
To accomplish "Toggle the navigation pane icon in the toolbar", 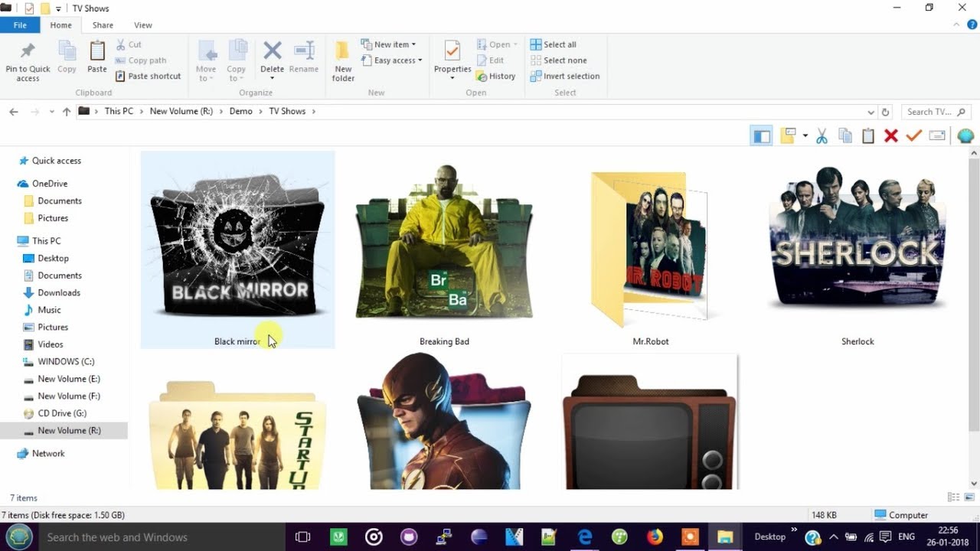I will (760, 135).
